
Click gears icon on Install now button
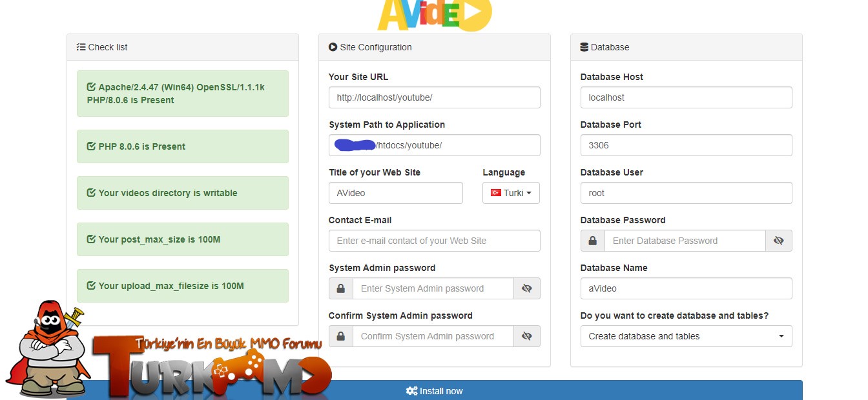click(411, 391)
